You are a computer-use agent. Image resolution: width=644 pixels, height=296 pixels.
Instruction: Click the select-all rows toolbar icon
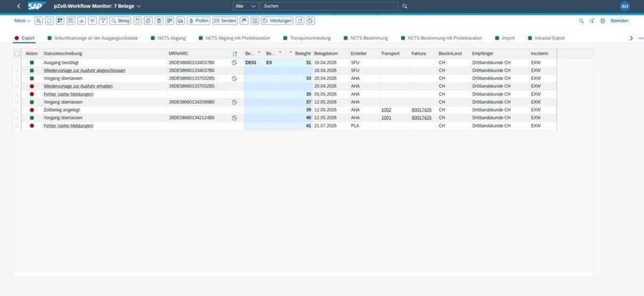[x=60, y=21]
